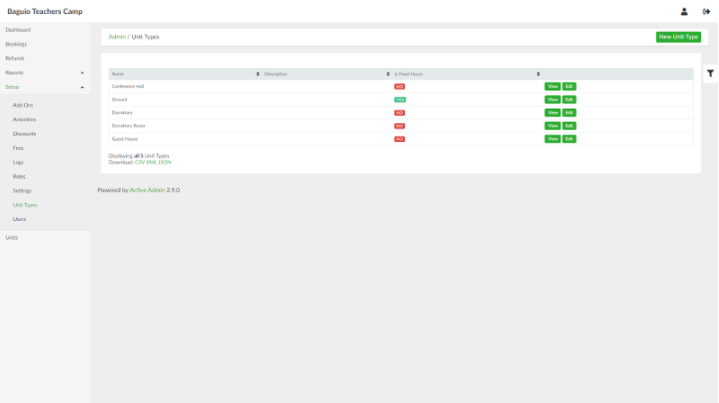Image resolution: width=719 pixels, height=403 pixels.
Task: View the Conference Hall unit type
Action: (x=552, y=87)
